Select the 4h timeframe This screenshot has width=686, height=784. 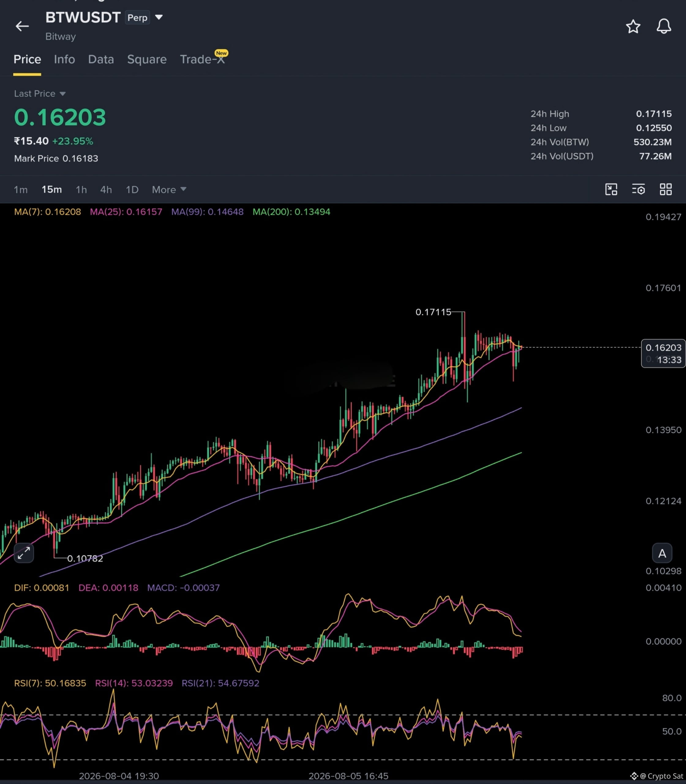coord(106,190)
